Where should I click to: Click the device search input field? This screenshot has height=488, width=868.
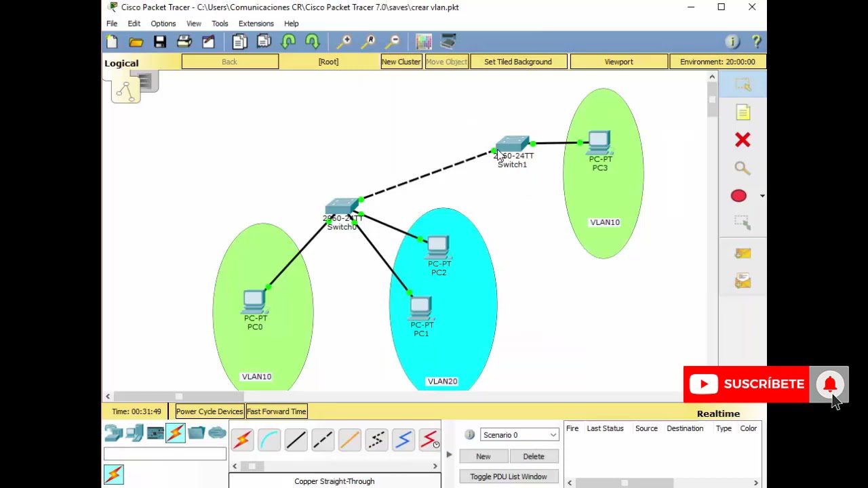[x=165, y=454]
